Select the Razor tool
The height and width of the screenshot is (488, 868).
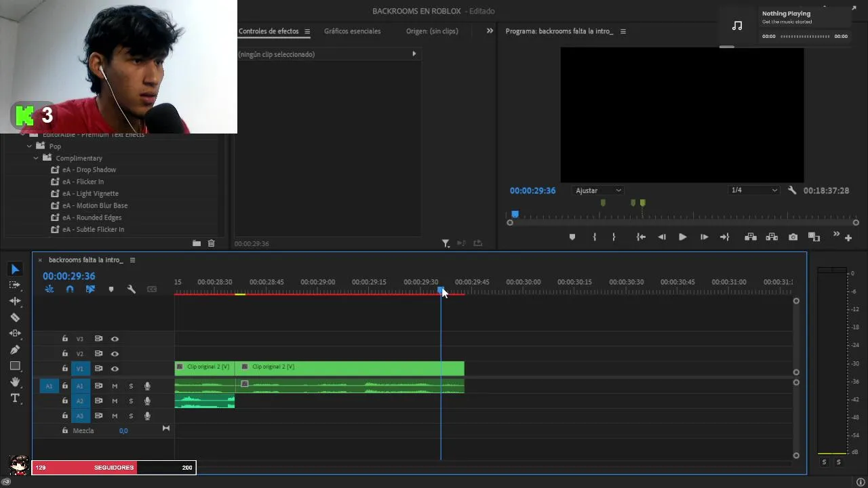15,317
